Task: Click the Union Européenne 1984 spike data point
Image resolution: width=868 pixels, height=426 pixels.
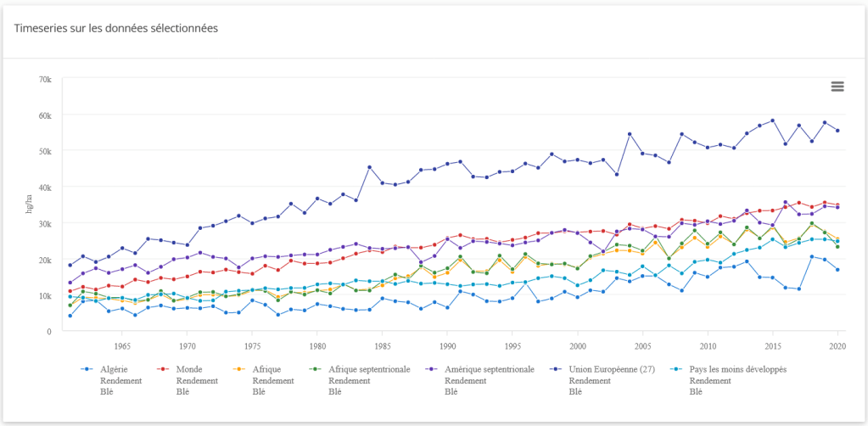Action: [x=369, y=167]
